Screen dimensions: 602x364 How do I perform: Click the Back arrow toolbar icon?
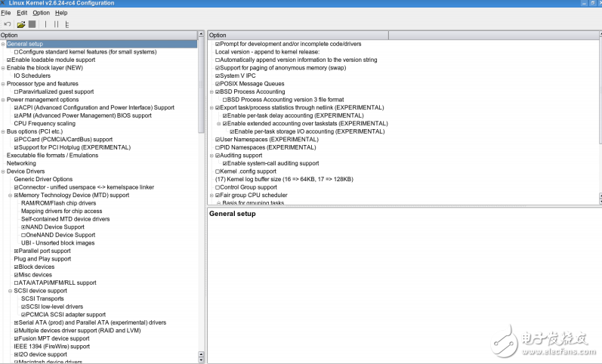(8, 24)
